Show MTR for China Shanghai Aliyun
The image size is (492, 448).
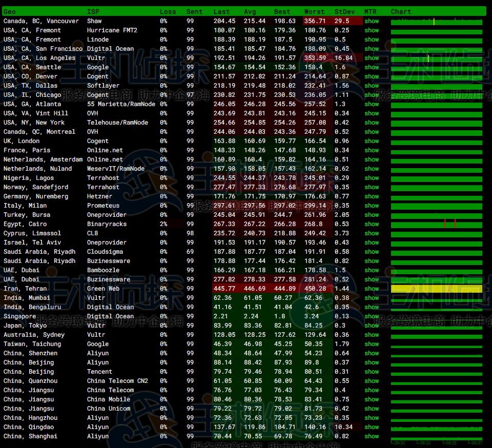pyautogui.click(x=372, y=436)
